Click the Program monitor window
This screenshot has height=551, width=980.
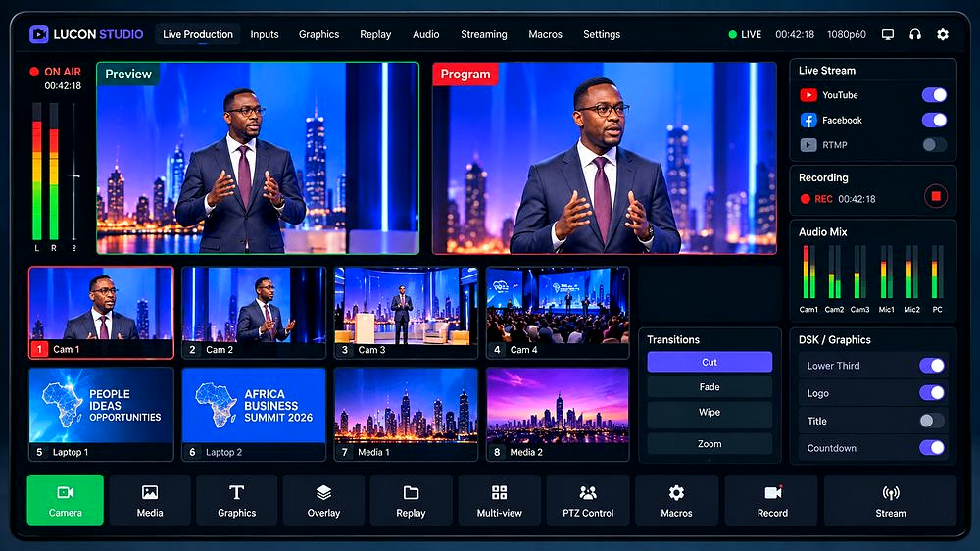[x=605, y=158]
